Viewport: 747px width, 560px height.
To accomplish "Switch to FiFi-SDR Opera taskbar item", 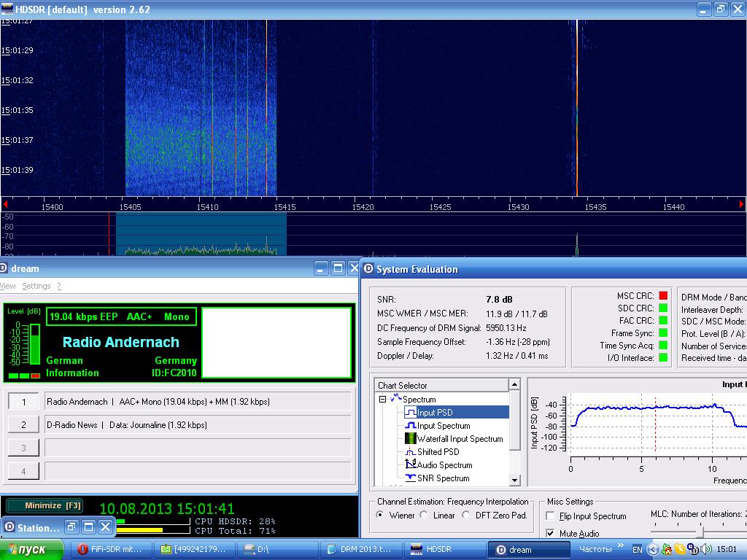I will [112, 550].
